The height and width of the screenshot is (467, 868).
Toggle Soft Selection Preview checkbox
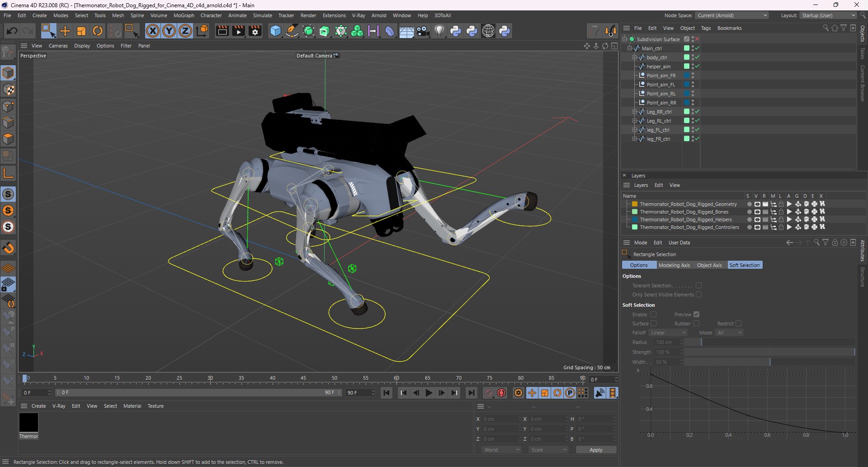click(696, 315)
